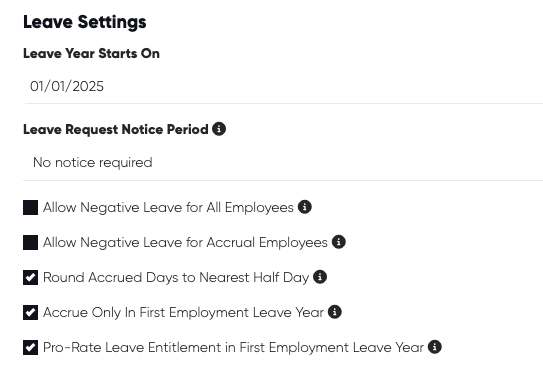Click the 'Round Accrued Days to Nearest Half Day' text
This screenshot has height=381, width=543.
pyautogui.click(x=176, y=278)
